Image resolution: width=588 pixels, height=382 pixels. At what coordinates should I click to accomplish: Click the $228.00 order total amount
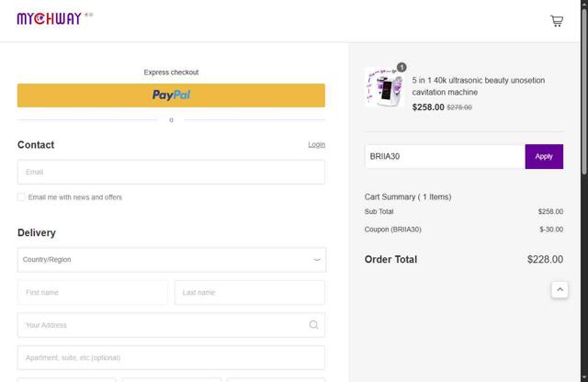point(545,260)
